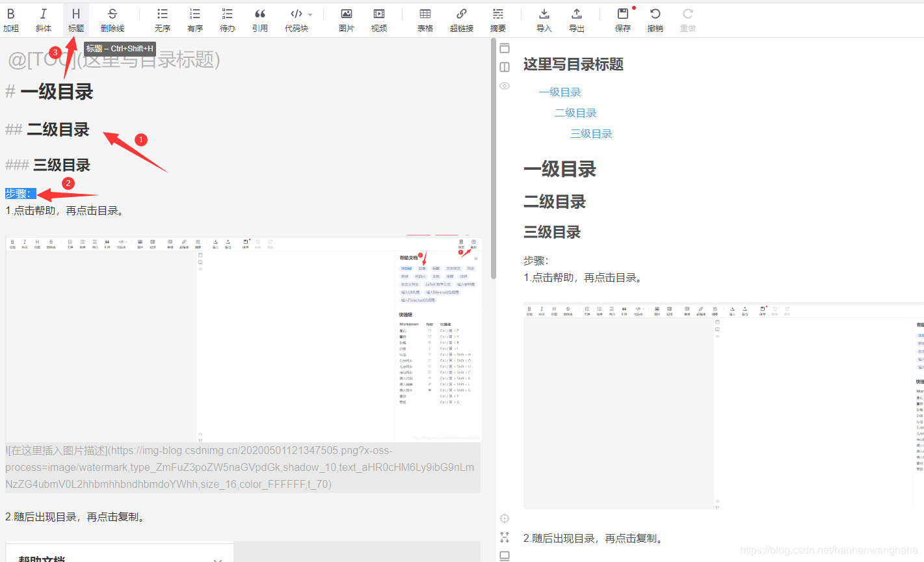
Task: Enter fullscreen editing mode
Action: point(505,537)
